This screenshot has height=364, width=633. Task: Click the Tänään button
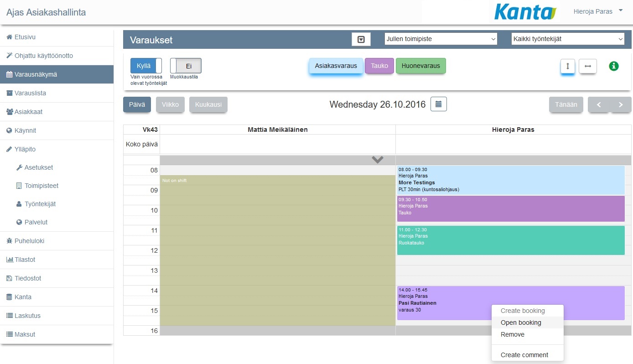pos(566,104)
